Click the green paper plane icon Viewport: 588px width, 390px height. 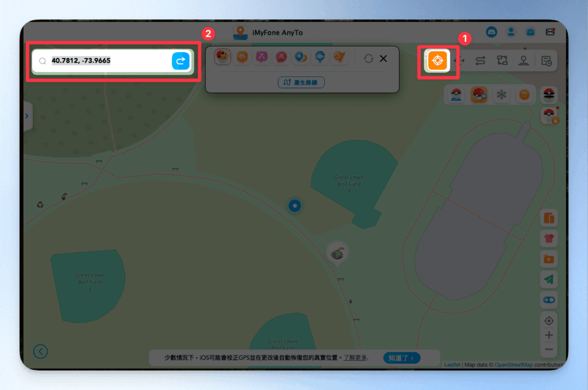tap(549, 279)
